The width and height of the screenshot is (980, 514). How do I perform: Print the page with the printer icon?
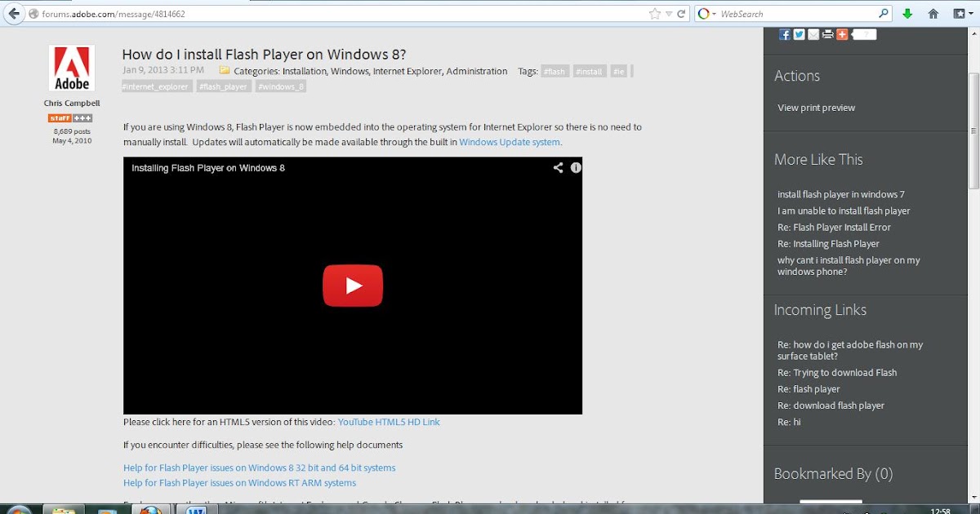pos(828,34)
